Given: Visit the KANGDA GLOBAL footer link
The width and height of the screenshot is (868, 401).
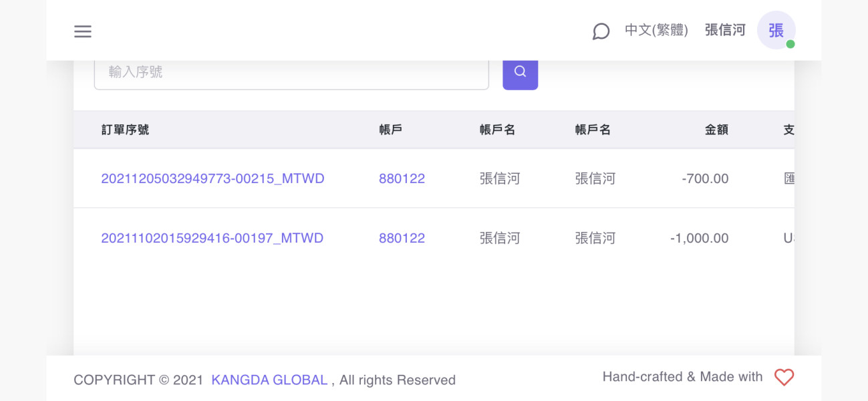Looking at the screenshot, I should tap(269, 380).
